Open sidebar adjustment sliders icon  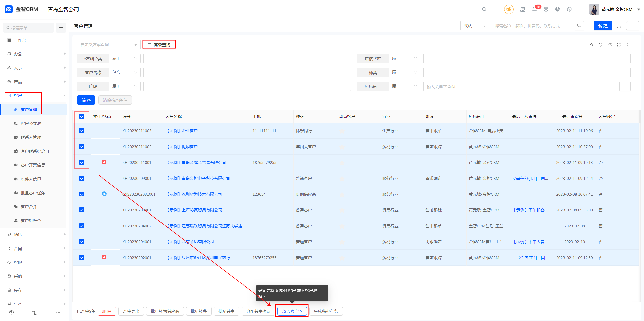pos(34,312)
